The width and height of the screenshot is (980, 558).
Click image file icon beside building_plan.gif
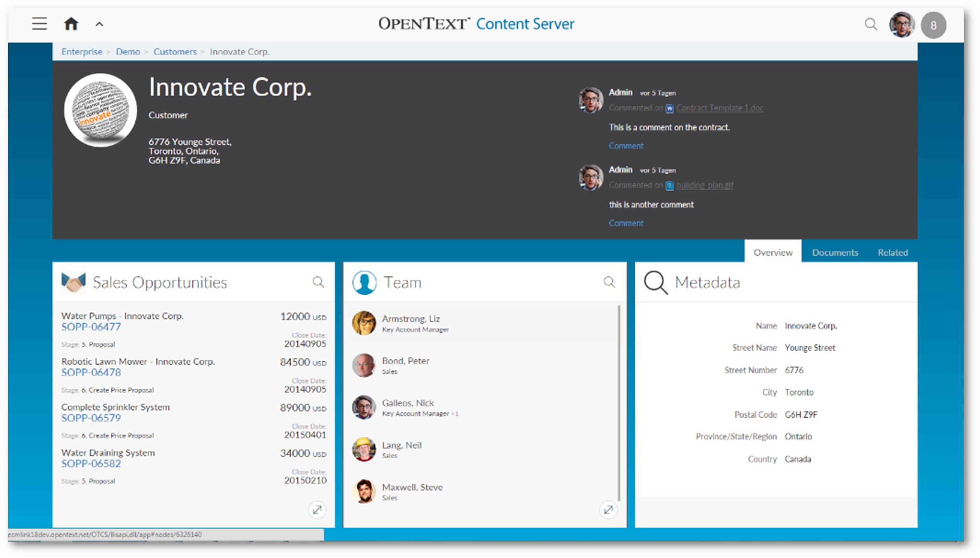[x=669, y=186]
